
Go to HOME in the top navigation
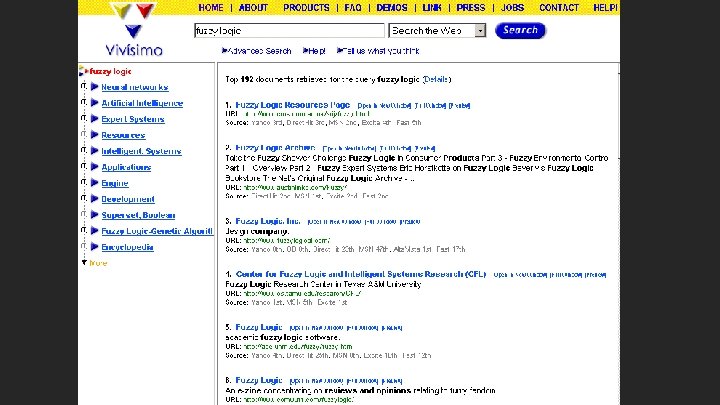(x=211, y=8)
